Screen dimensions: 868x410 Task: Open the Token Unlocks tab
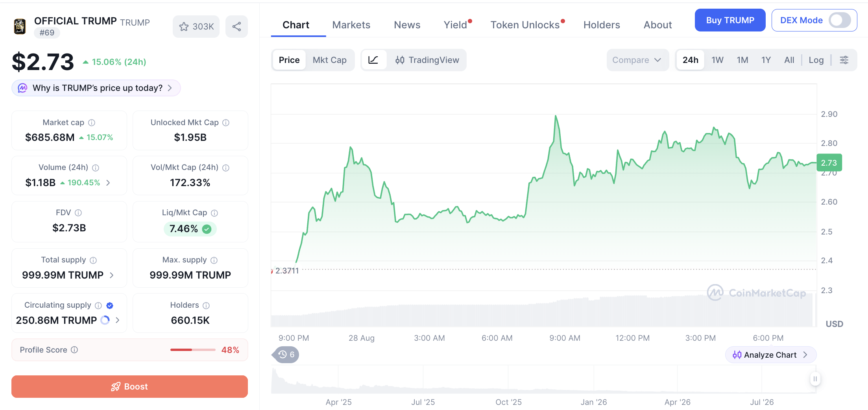525,25
